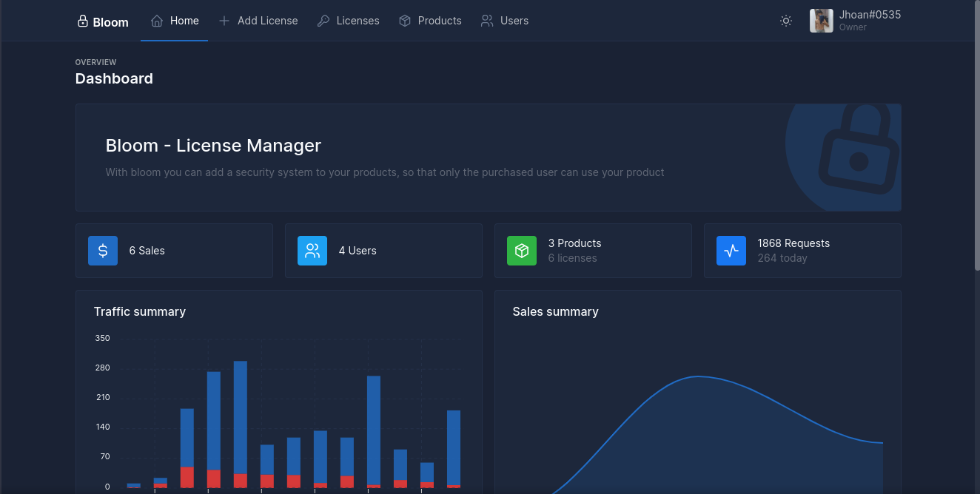
Task: Click the 6 Sales text
Action: [147, 251]
